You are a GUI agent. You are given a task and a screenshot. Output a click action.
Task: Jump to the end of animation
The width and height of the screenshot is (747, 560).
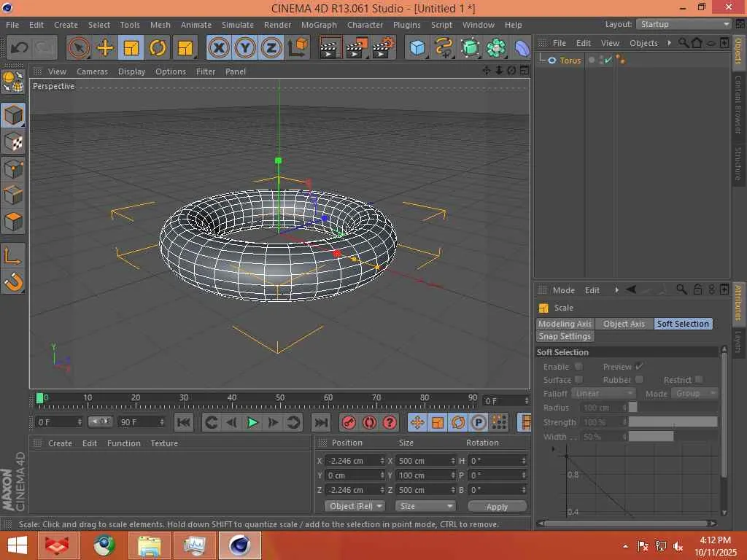320,422
